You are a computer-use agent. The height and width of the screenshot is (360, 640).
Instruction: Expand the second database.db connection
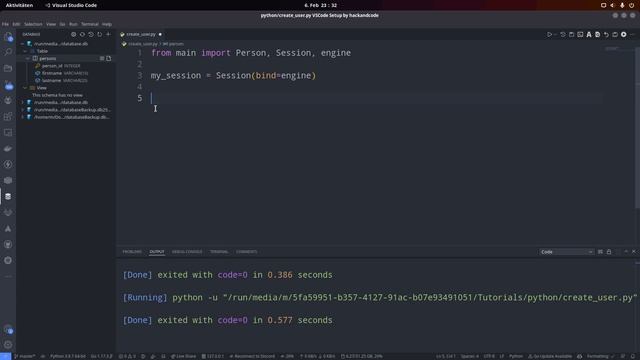pyautogui.click(x=23, y=102)
